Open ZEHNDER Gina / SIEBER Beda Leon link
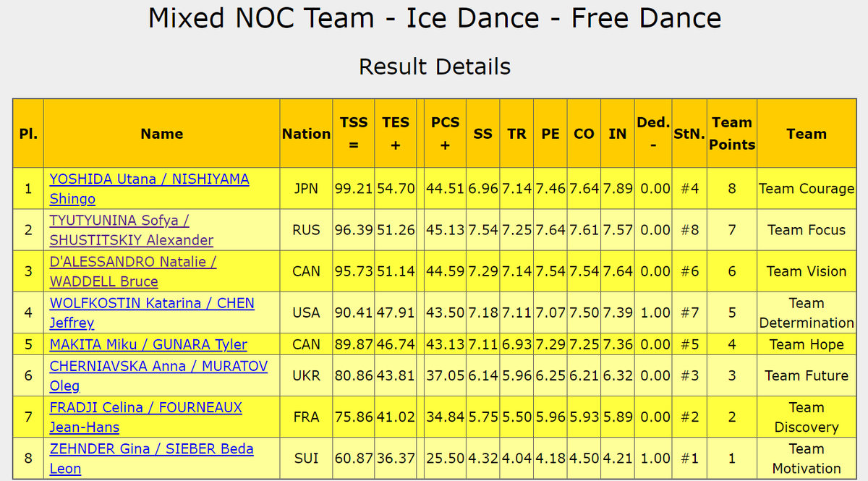This screenshot has width=868, height=481. pos(151,459)
